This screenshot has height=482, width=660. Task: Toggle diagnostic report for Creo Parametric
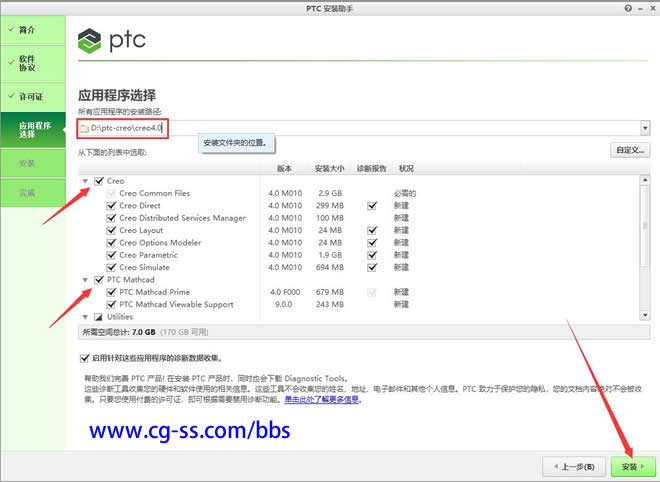click(x=372, y=255)
